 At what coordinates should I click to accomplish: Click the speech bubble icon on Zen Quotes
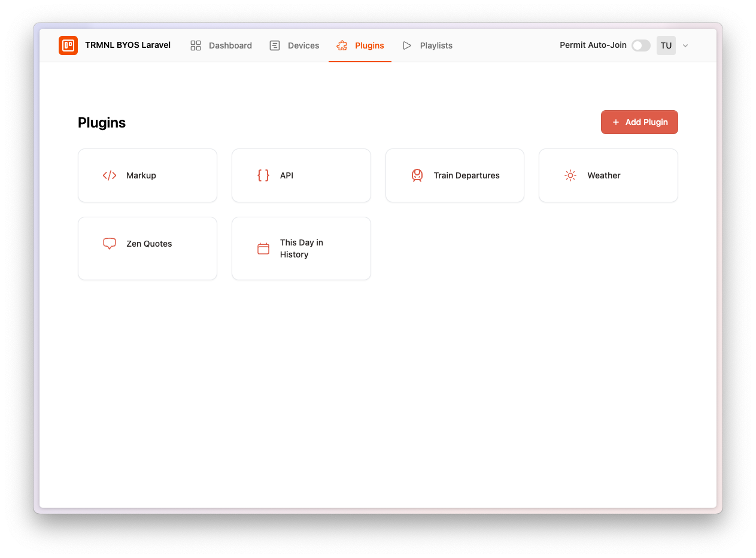pos(109,244)
